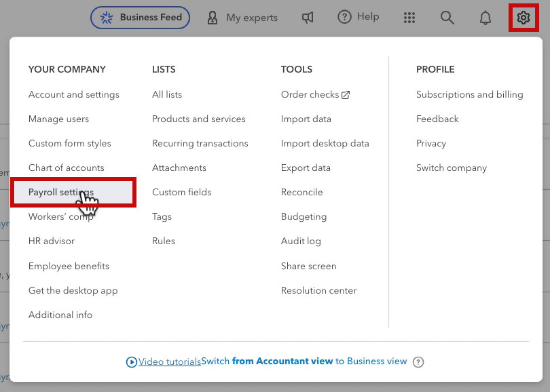Open Feedback

click(437, 119)
